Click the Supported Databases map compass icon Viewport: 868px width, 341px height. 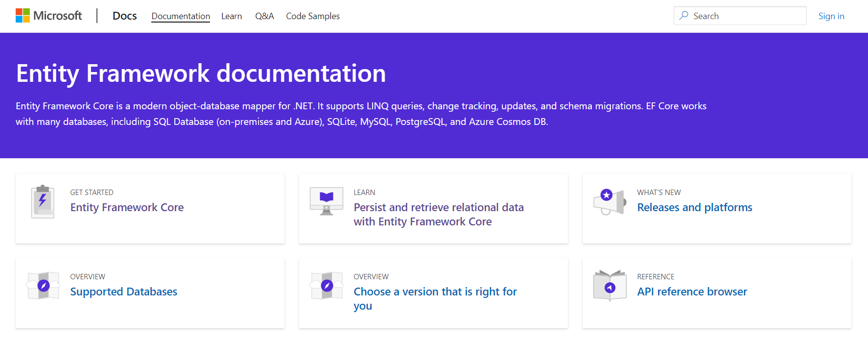43,286
